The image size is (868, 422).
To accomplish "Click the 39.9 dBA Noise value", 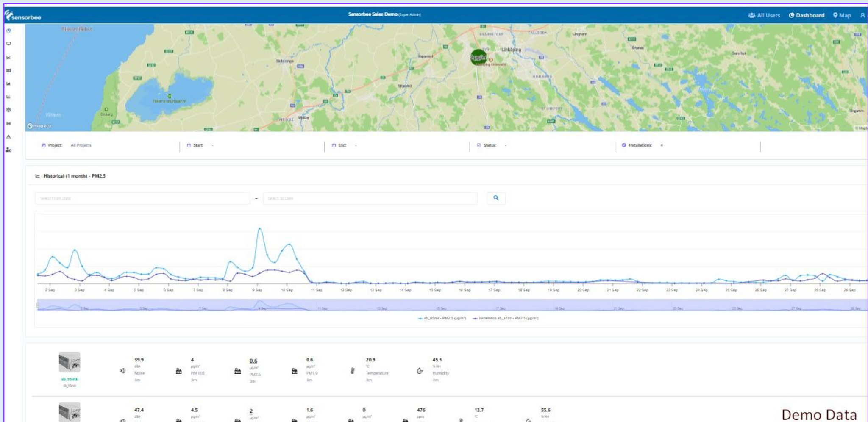I will tap(139, 360).
